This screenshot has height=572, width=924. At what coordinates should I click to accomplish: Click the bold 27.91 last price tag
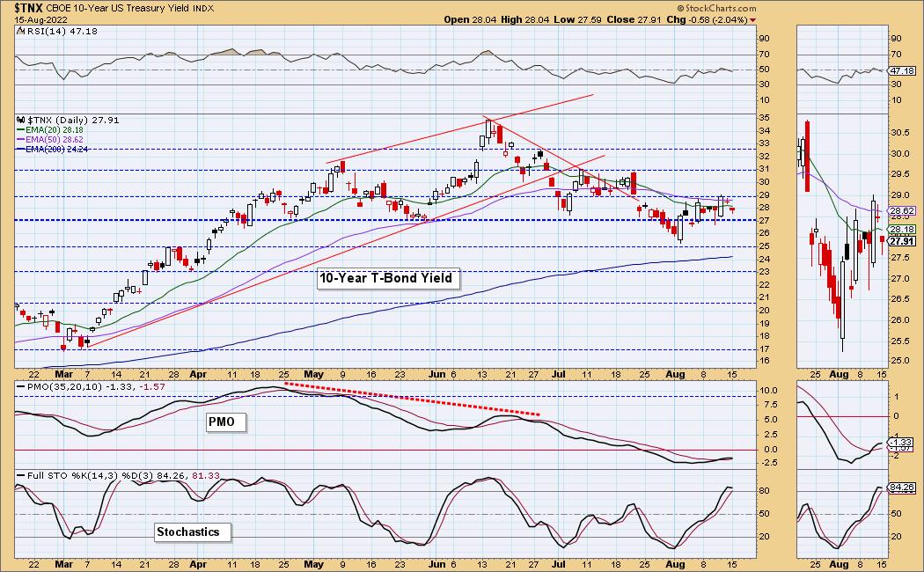pos(902,241)
